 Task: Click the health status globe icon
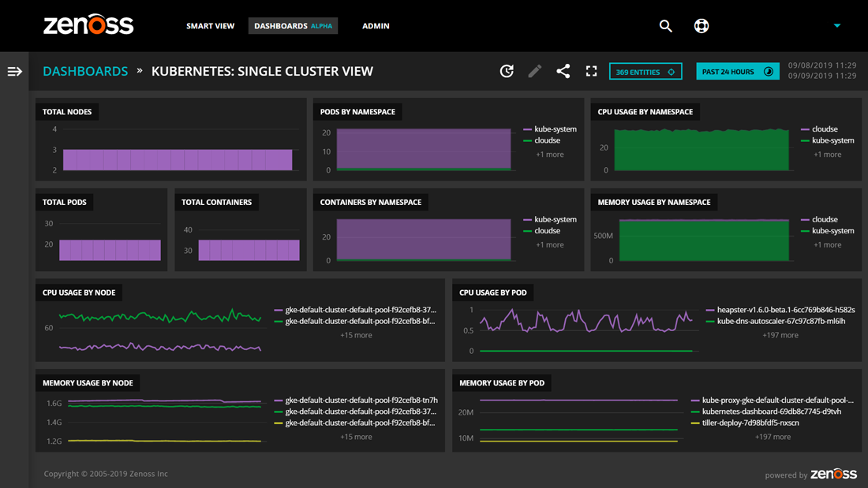(x=701, y=25)
